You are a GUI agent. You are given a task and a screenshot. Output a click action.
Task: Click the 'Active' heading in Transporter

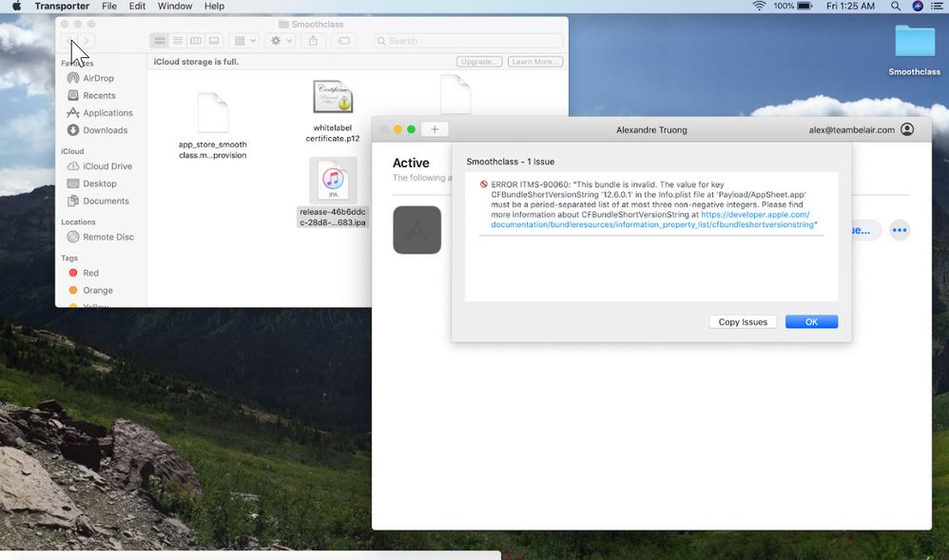411,163
